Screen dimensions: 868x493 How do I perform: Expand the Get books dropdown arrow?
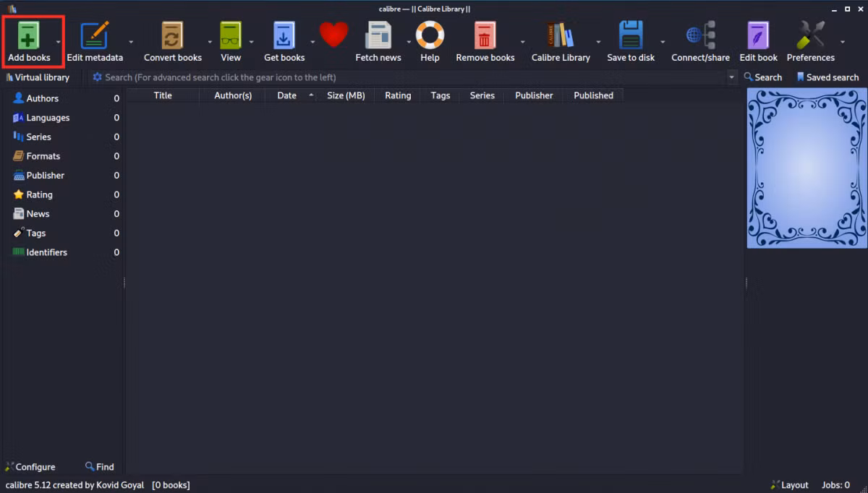click(x=312, y=42)
